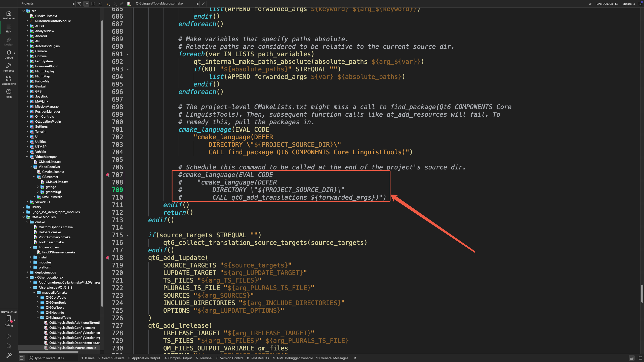
Task: Collapse the VideoManager folder
Action: pyautogui.click(x=27, y=157)
